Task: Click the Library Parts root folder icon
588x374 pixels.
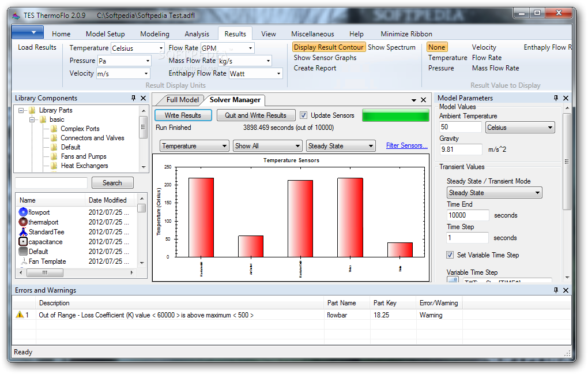Action: (x=32, y=110)
